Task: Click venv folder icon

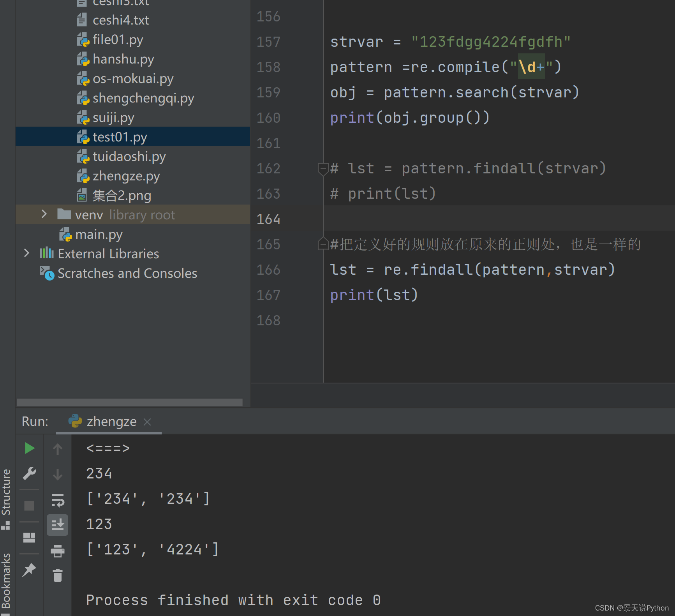Action: pos(64,214)
